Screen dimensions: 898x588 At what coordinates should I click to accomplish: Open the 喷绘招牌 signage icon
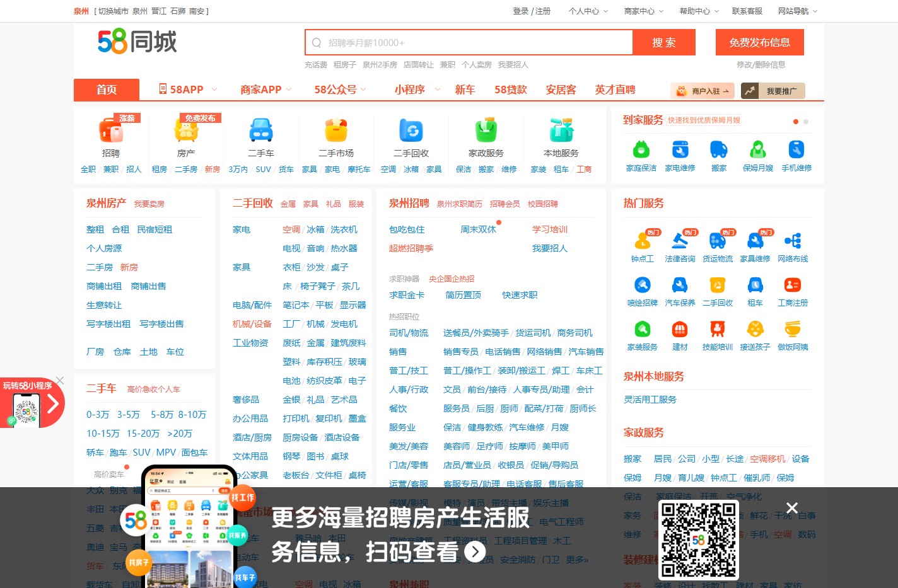point(643,285)
